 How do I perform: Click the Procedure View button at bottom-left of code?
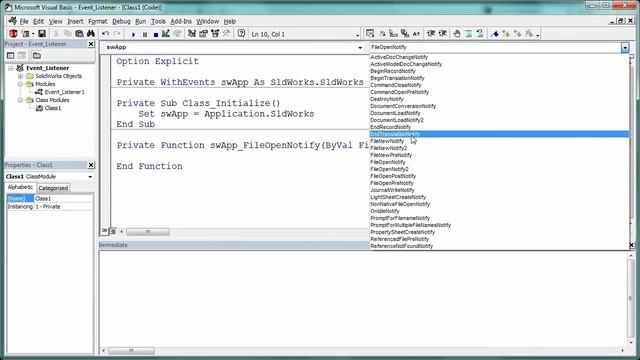pyautogui.click(x=104, y=231)
